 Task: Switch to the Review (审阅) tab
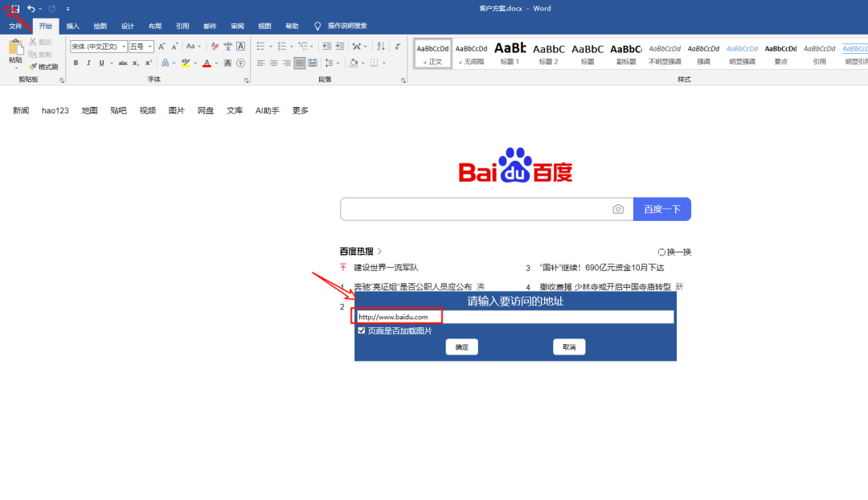[237, 26]
